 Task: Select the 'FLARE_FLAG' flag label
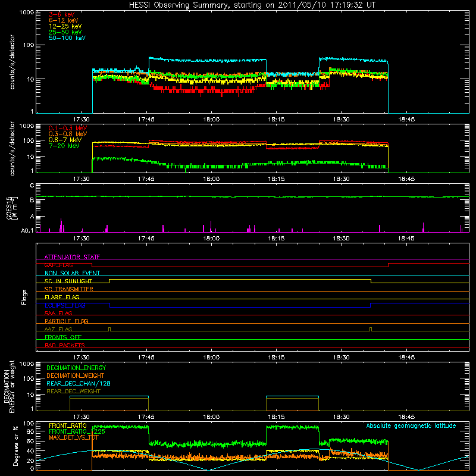coord(62,297)
